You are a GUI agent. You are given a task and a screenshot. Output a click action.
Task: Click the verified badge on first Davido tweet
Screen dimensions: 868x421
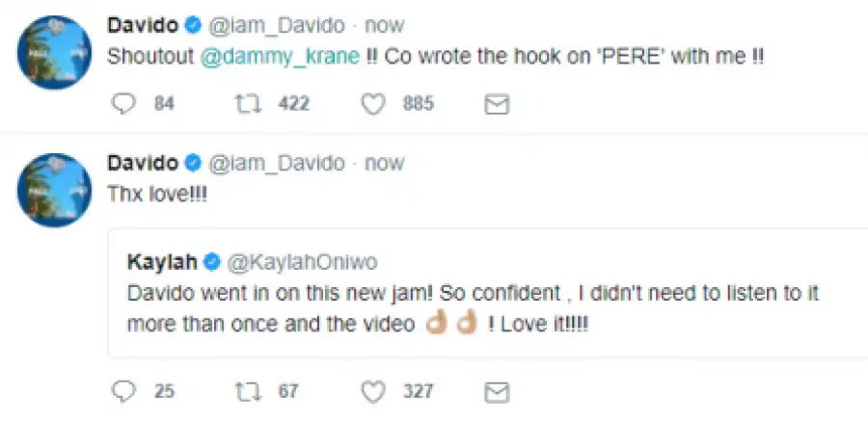pyautogui.click(x=193, y=24)
